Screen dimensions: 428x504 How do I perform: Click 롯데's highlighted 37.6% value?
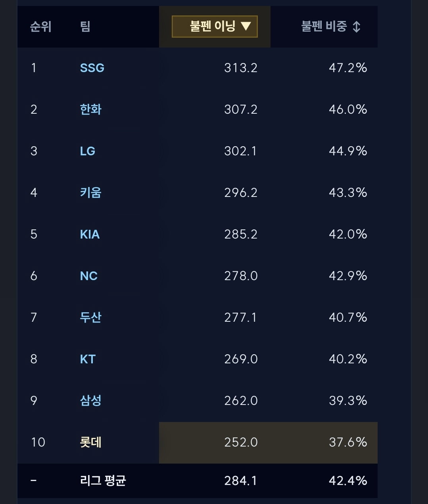click(348, 442)
